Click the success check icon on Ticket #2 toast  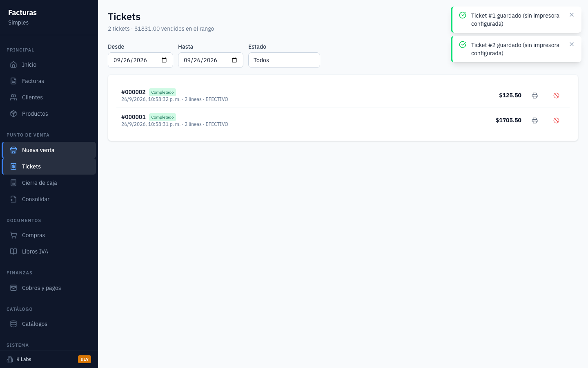463,45
